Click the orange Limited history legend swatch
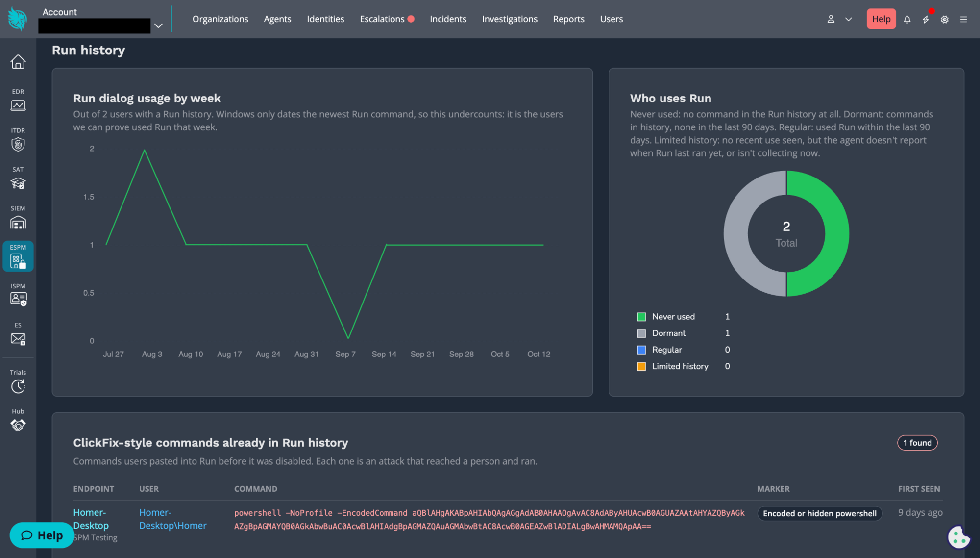This screenshot has height=558, width=980. [x=641, y=367]
